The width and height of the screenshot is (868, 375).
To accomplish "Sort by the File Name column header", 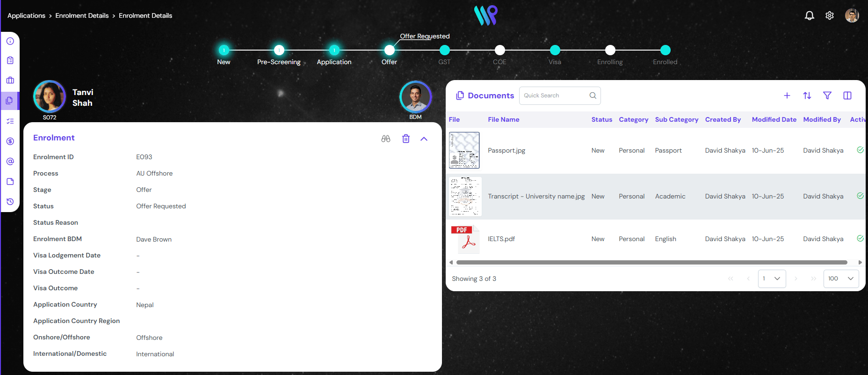I will click(503, 119).
